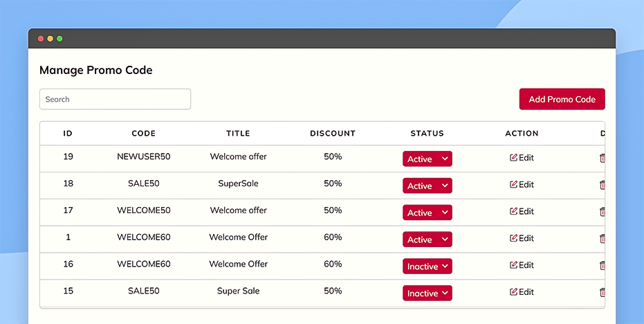Edit the WELCOME50 promo code
The image size is (644, 324).
[522, 211]
